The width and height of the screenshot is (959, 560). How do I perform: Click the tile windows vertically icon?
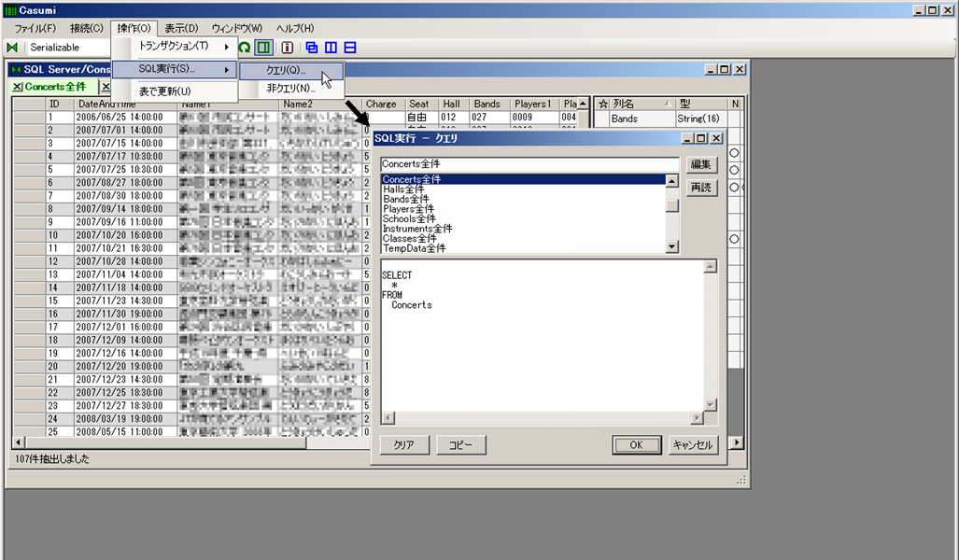point(331,47)
